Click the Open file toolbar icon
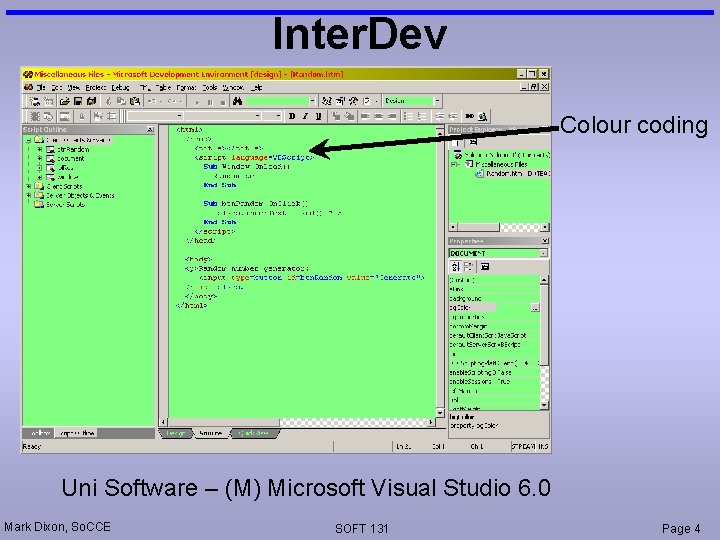Image resolution: width=720 pixels, height=540 pixels. click(x=65, y=101)
